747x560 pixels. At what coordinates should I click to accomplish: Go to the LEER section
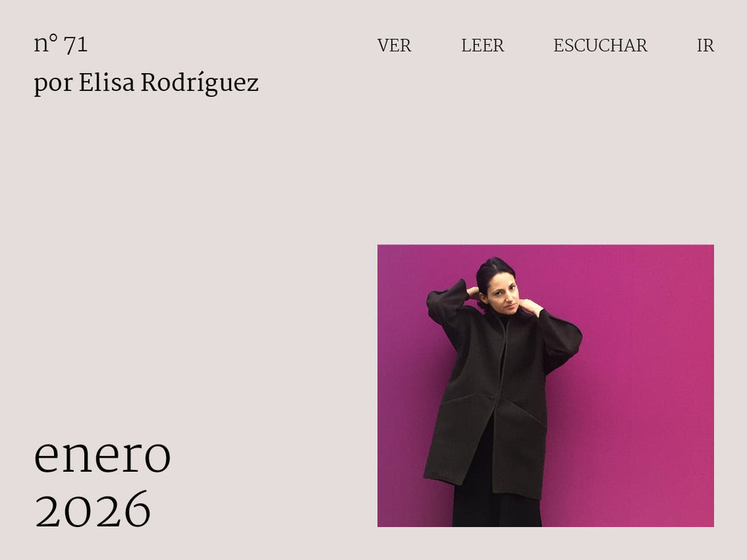click(482, 46)
